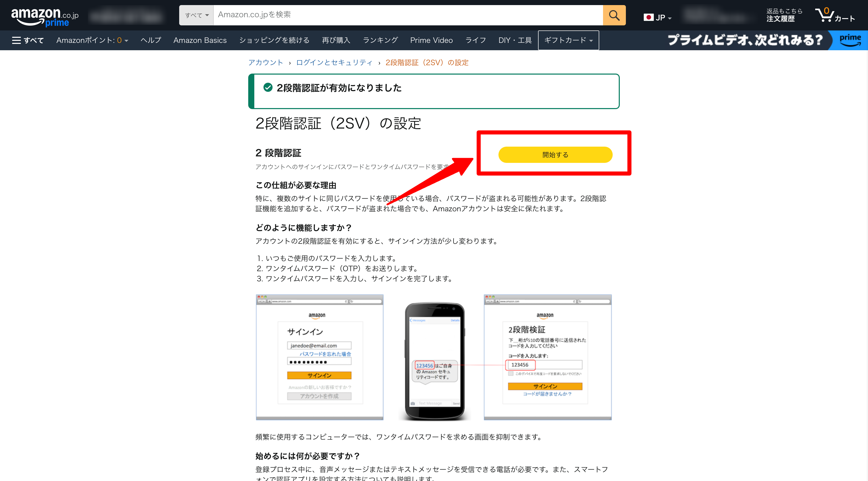Click the prime badge in banner
Image resolution: width=868 pixels, height=481 pixels.
pyautogui.click(x=850, y=40)
